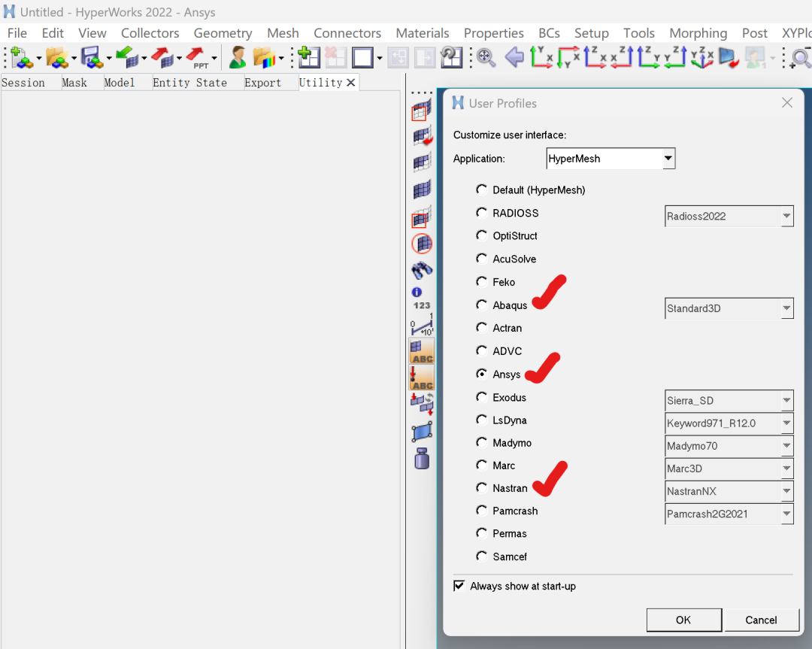Expand the page layout dropdown arrow
Screen dimensions: 812x649
tap(380, 58)
